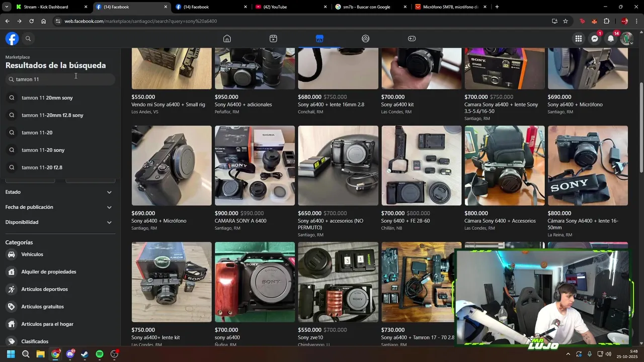Open listing Sony a6400 + Micrófono $690.000 photo
This screenshot has height=362, width=644.
pos(172,165)
